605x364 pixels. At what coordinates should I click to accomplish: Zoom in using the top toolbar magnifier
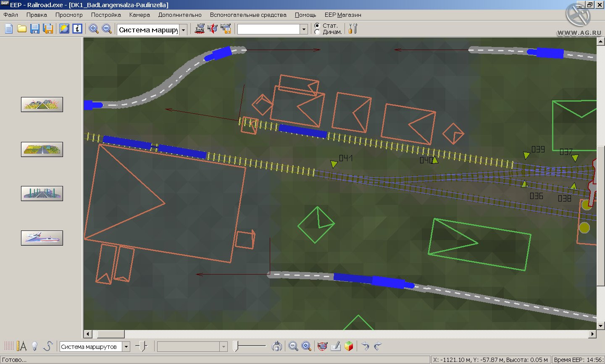[94, 29]
